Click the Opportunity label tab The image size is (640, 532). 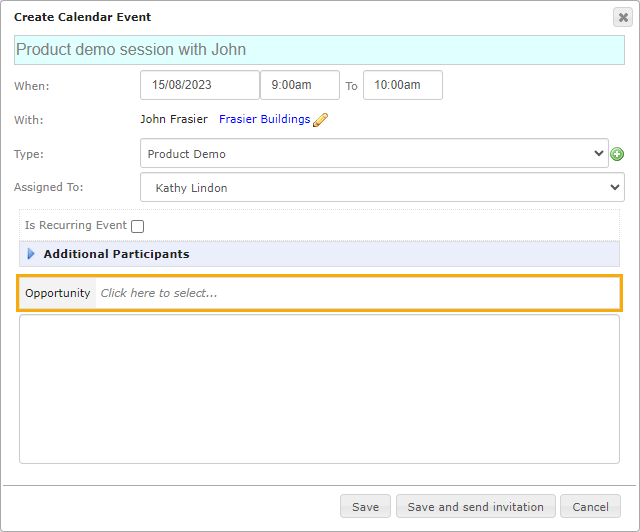tap(58, 293)
